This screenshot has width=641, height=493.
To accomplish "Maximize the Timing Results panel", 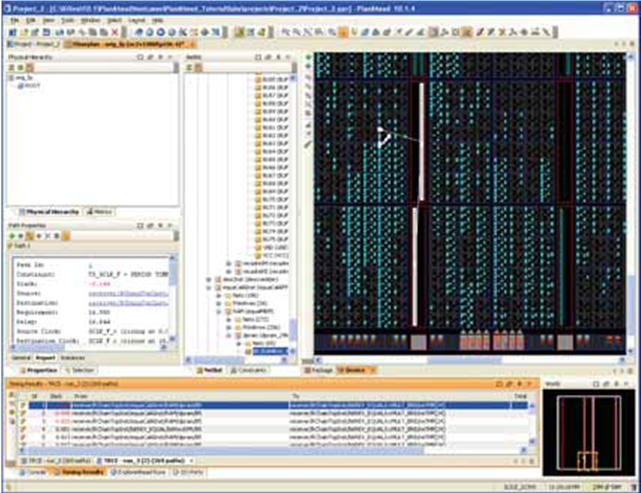I will pyautogui.click(x=499, y=384).
